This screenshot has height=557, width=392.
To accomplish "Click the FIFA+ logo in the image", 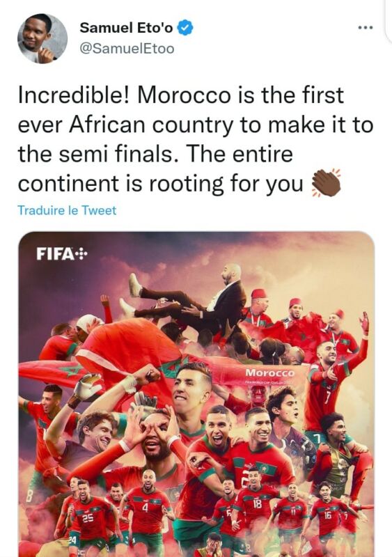I will pos(61,254).
